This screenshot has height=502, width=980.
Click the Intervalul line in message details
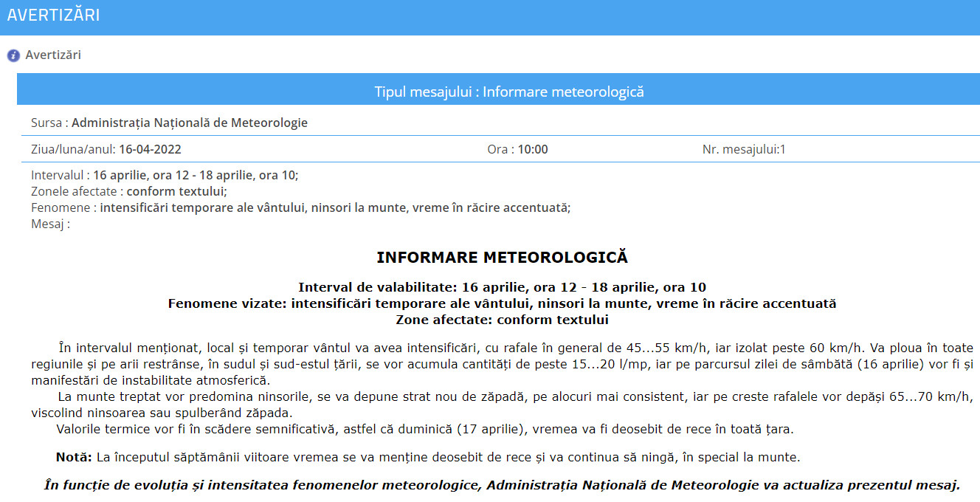(165, 176)
